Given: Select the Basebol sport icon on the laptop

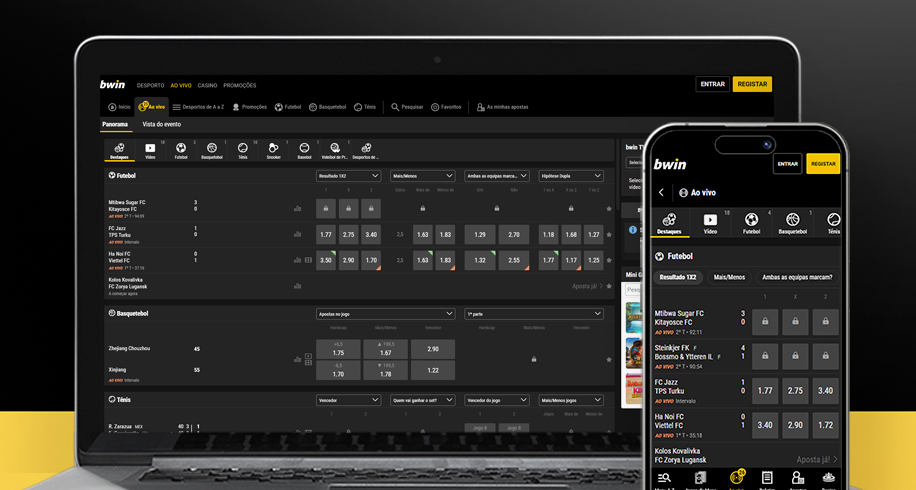Looking at the screenshot, I should coord(304,151).
